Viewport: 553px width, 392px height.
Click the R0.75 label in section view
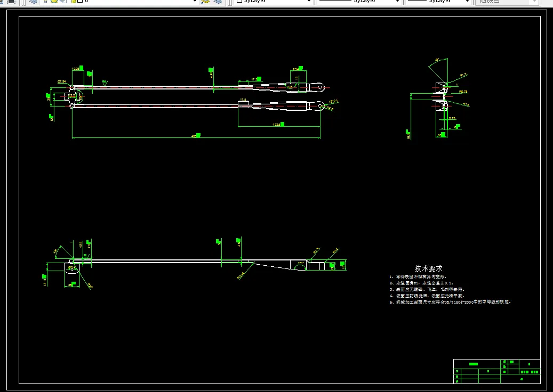pyautogui.click(x=463, y=92)
